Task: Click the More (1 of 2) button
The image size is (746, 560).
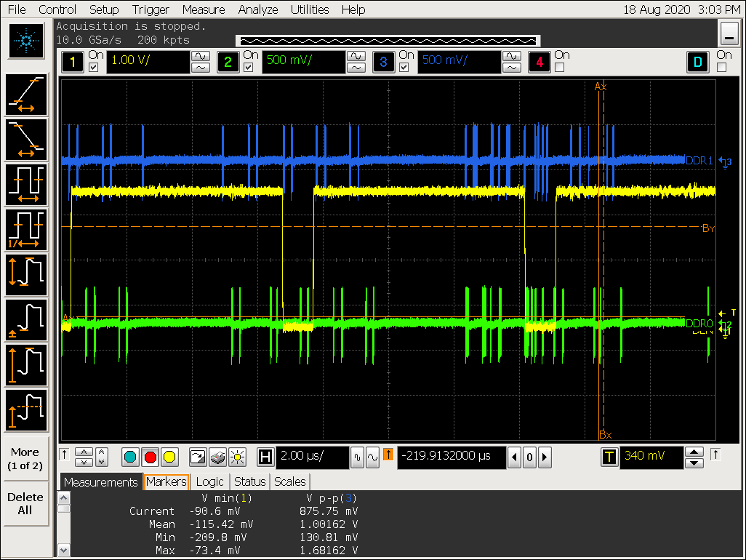Action: coord(25,459)
